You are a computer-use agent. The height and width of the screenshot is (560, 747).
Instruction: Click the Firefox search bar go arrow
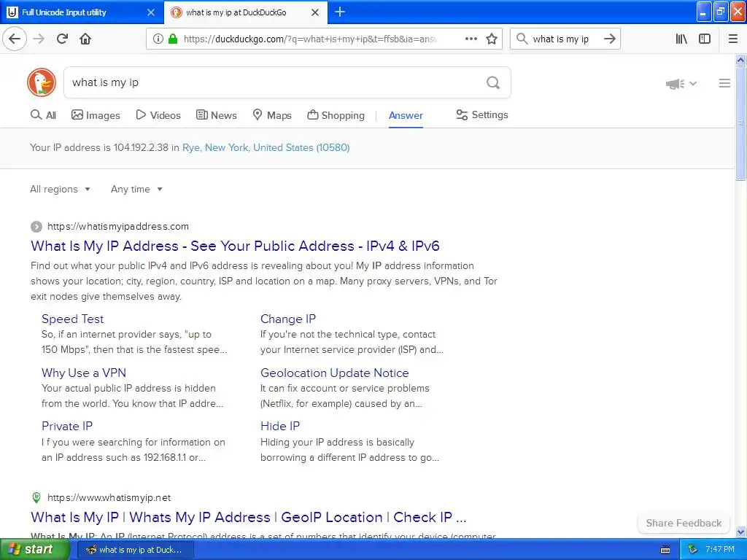click(610, 39)
